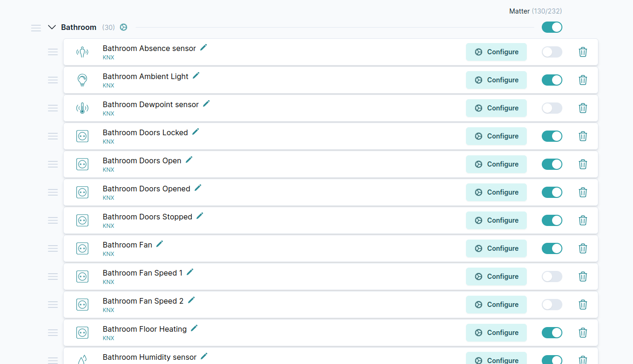
Task: Click the Matter column header label
Action: click(519, 11)
